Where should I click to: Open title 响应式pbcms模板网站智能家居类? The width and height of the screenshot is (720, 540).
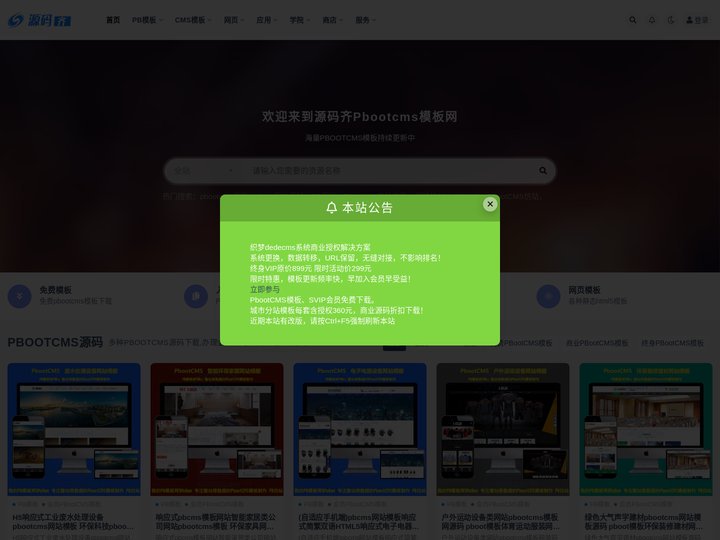click(x=216, y=522)
